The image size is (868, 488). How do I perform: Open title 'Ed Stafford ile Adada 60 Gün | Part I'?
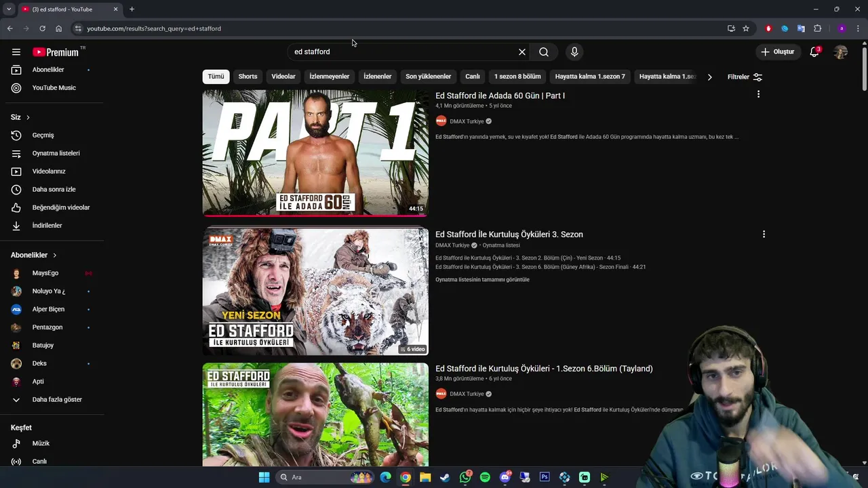(x=500, y=96)
